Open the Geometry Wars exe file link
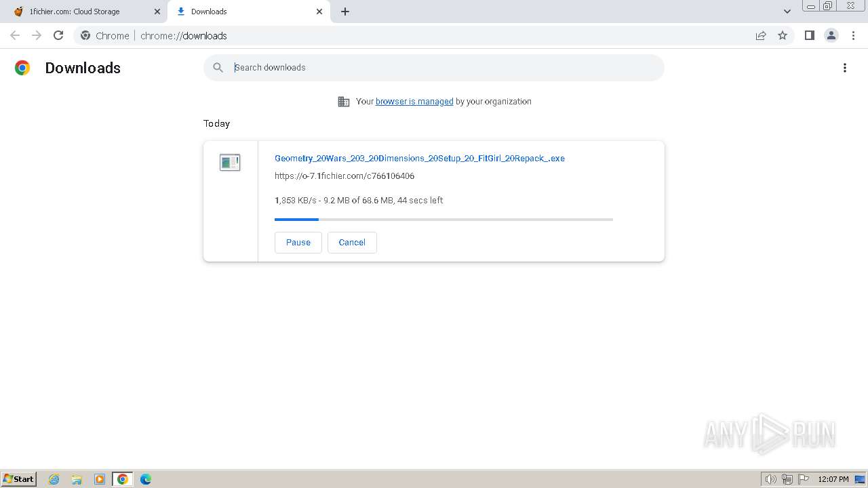 coord(420,158)
